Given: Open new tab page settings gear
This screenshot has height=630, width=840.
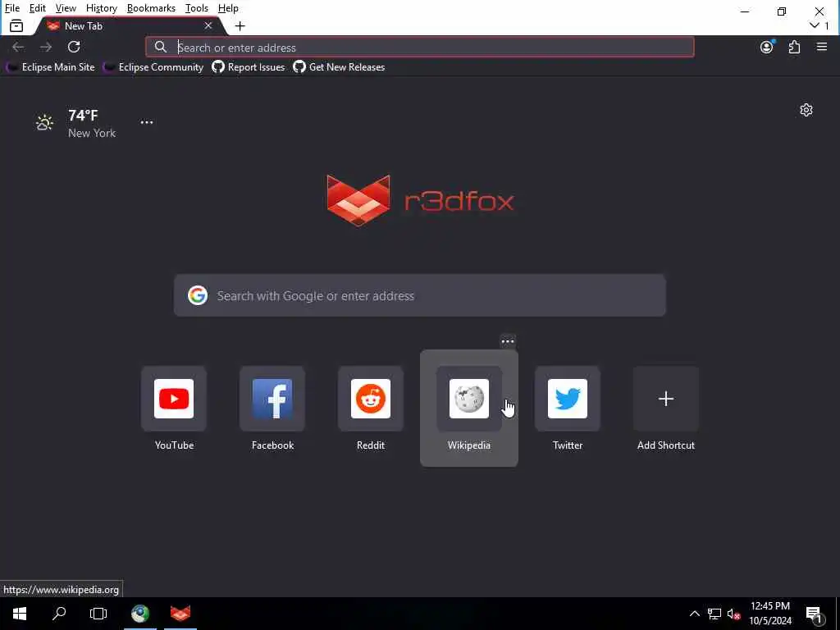Looking at the screenshot, I should tap(806, 110).
